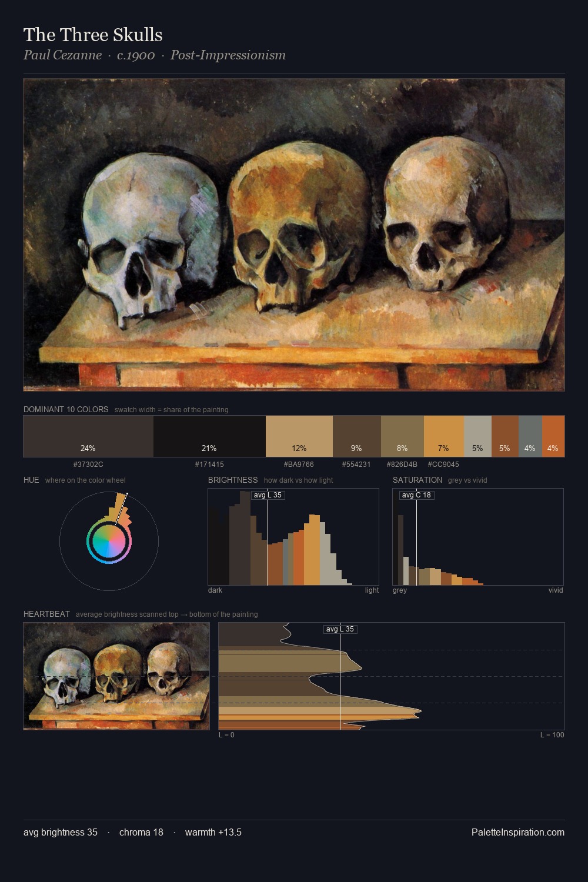Click the hex code #554231
This screenshot has width=588, height=882.
[356, 465]
